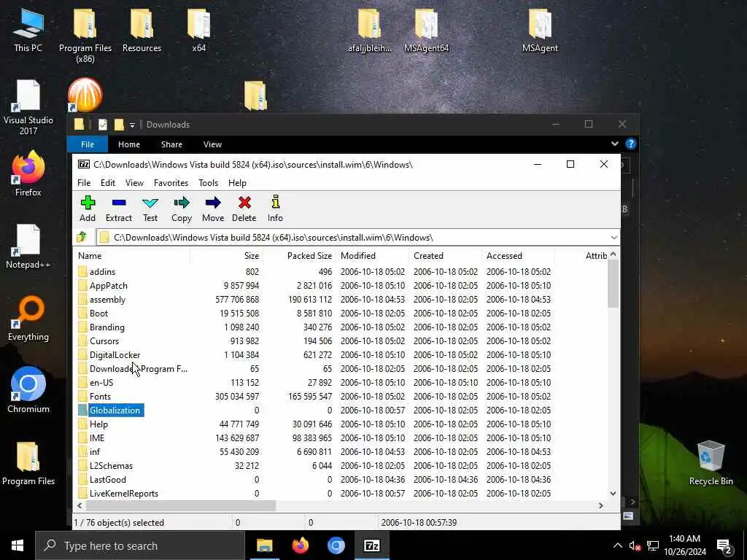Screen dimensions: 747x560
Task: Open the File tab in Downloads Explorer
Action: click(88, 144)
